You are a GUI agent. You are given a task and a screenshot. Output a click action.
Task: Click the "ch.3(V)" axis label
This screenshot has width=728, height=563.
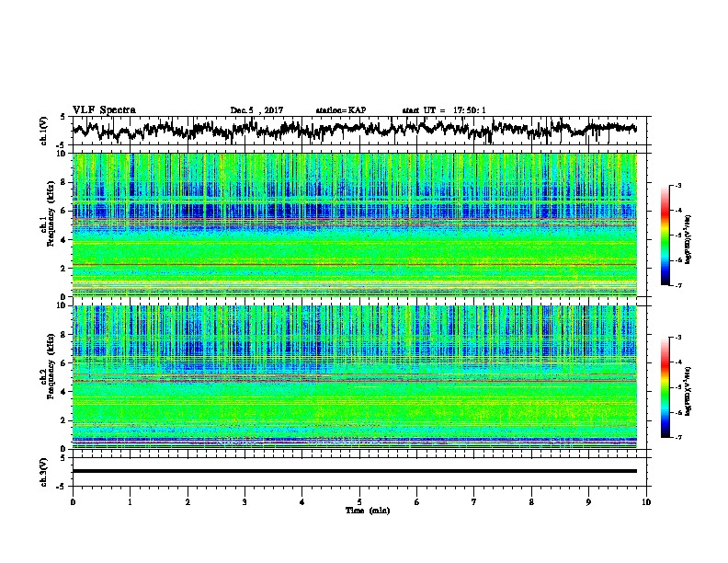(44, 473)
